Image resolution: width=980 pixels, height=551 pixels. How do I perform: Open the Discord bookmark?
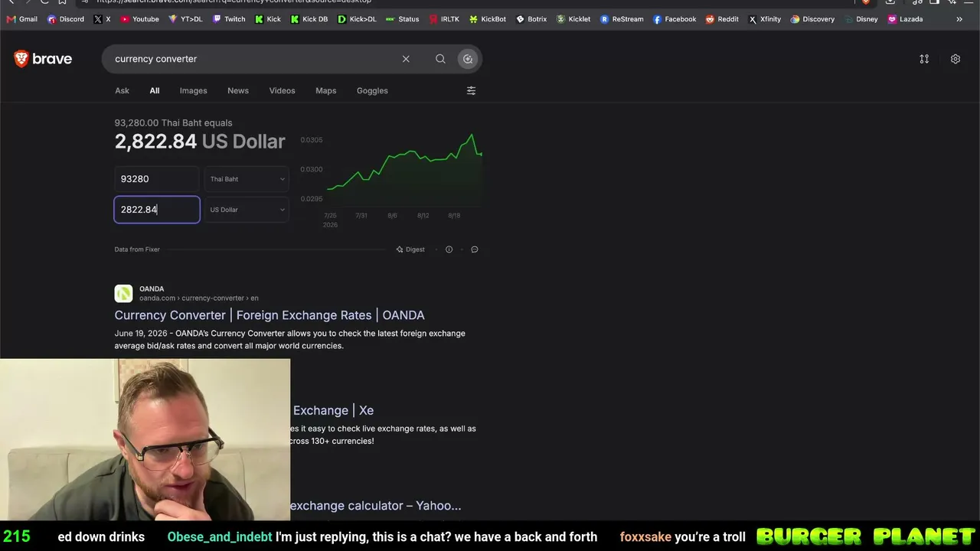tap(66, 19)
